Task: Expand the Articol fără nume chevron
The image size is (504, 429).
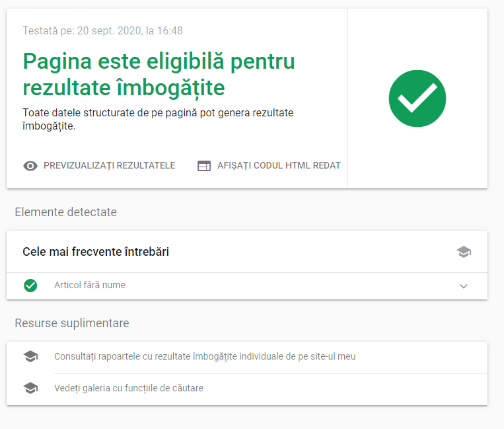Action: tap(464, 286)
